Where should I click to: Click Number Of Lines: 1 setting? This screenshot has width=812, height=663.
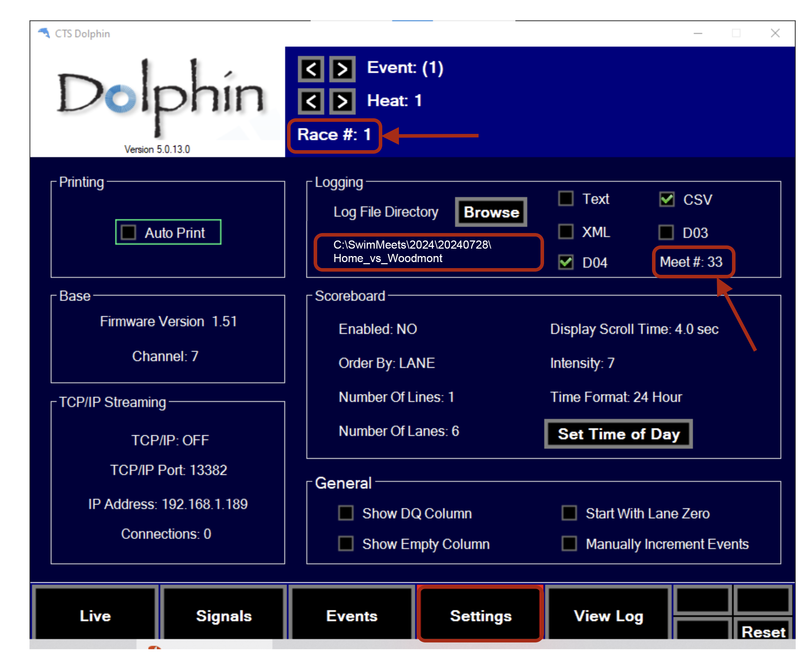(396, 397)
